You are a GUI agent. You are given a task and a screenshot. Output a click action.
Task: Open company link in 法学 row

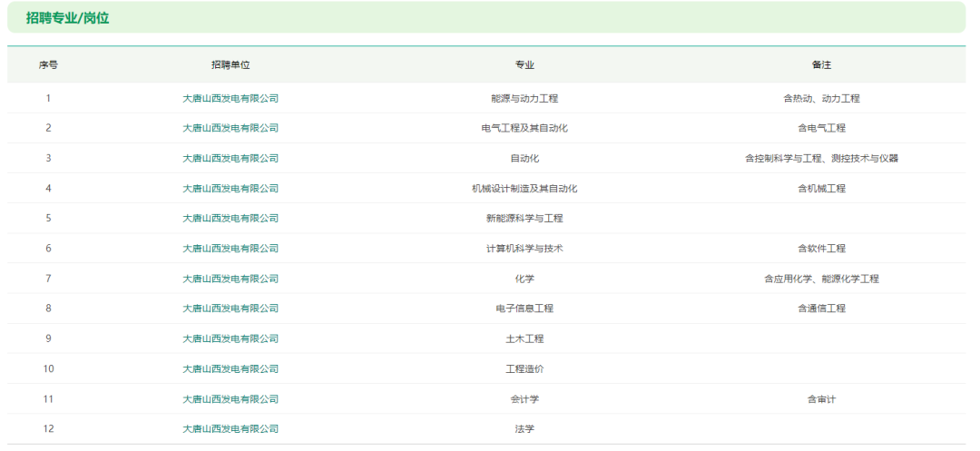[230, 428]
